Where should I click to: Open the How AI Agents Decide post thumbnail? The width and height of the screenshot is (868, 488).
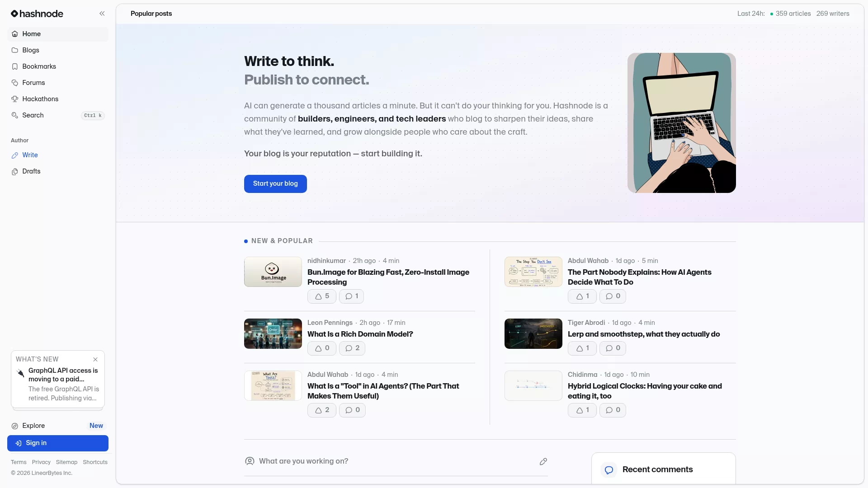tap(533, 272)
